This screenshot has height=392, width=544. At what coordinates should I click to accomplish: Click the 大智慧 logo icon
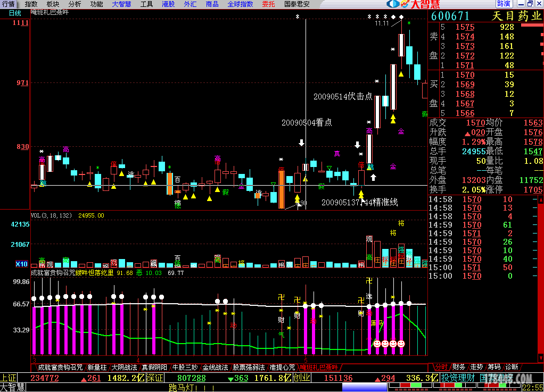(x=413, y=4)
